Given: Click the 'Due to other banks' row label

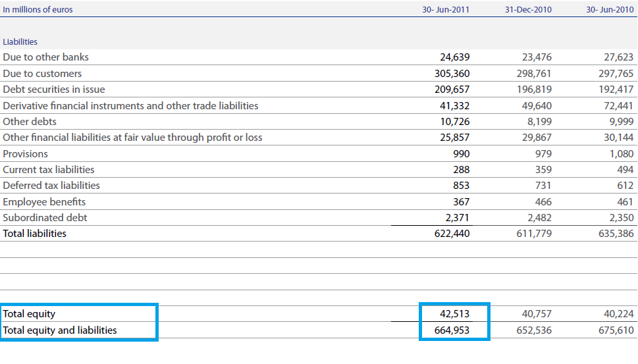Looking at the screenshot, I should 45,57.
